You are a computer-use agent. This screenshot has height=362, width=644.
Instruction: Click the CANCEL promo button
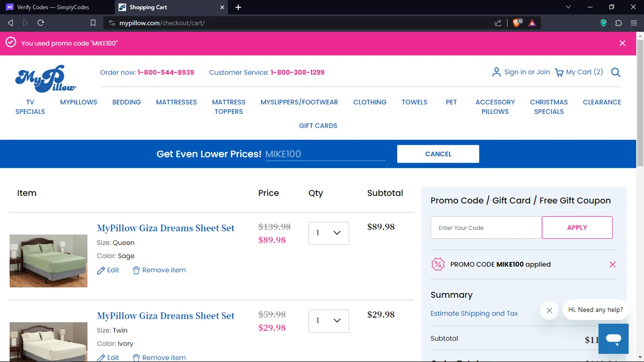pyautogui.click(x=438, y=154)
